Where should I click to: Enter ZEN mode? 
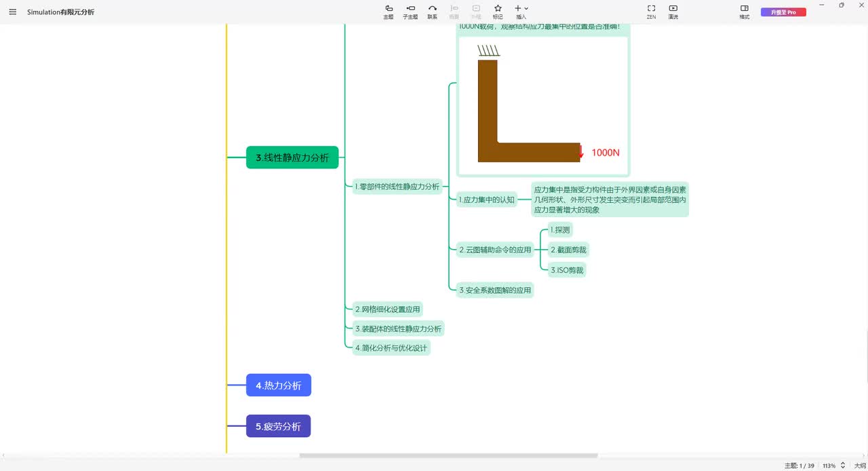[651, 12]
